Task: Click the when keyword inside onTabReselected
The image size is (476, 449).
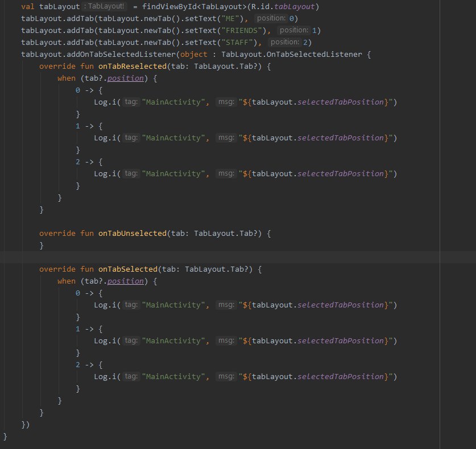Action: tap(67, 78)
